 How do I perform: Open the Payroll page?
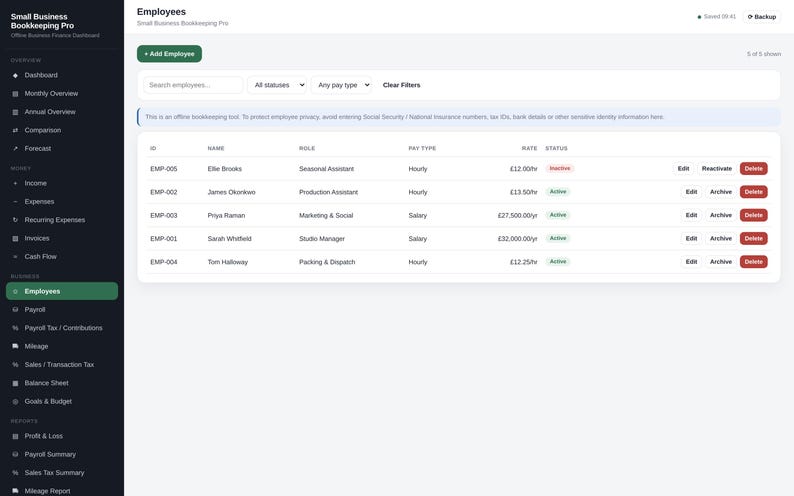tap(62, 310)
